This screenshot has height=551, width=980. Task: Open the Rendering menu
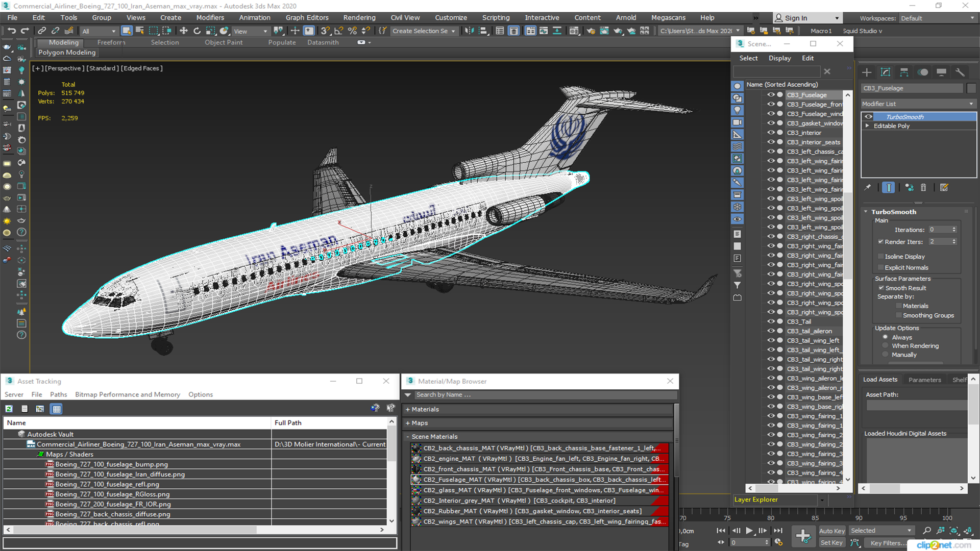click(x=359, y=17)
